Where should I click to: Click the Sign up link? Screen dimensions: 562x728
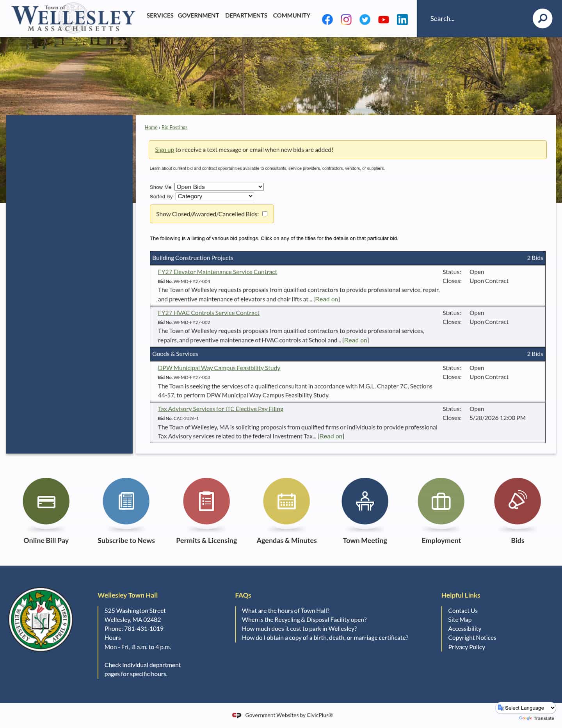[164, 150]
